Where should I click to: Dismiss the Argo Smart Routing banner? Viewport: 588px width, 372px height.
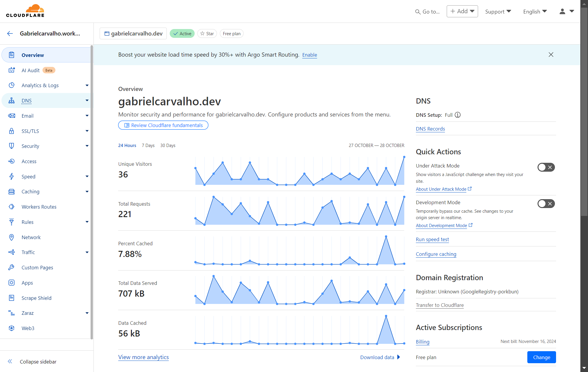[x=551, y=55]
